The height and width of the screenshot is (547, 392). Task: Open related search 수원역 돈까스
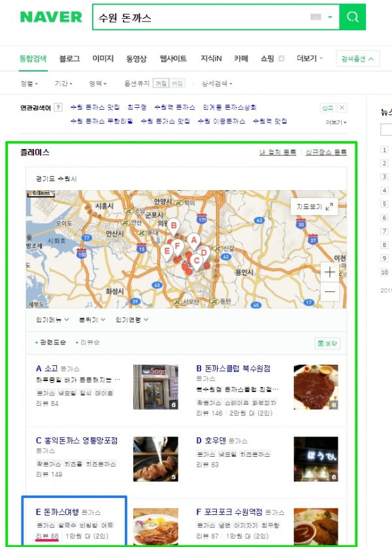click(x=174, y=107)
